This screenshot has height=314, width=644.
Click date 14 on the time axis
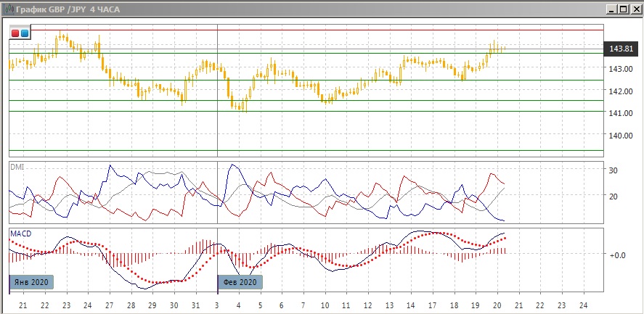coord(410,305)
